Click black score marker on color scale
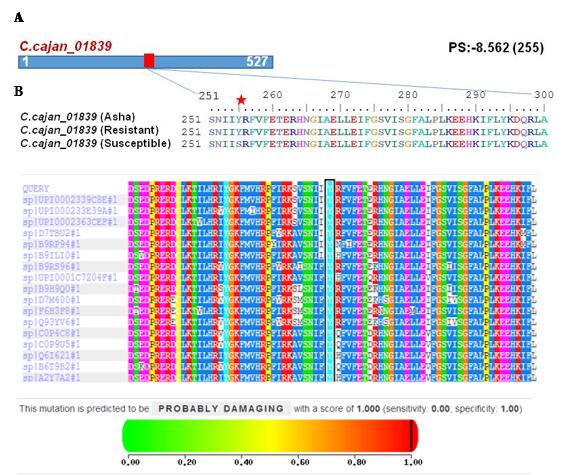This screenshot has width=572, height=475. click(x=411, y=436)
